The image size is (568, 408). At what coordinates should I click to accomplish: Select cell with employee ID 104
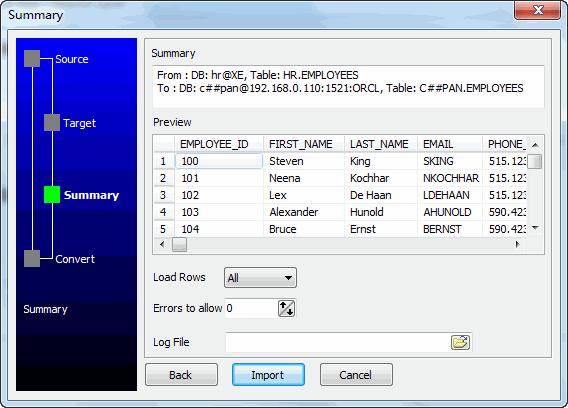click(x=219, y=229)
